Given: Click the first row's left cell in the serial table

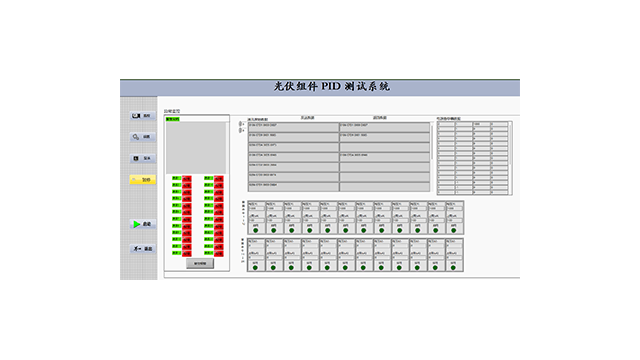Looking at the screenshot, I should point(293,127).
